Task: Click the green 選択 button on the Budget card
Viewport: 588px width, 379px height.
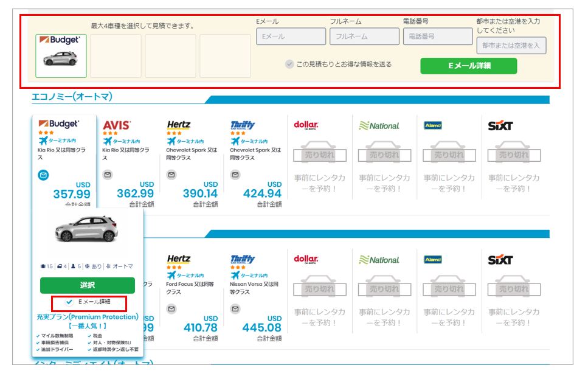Action: tap(88, 285)
